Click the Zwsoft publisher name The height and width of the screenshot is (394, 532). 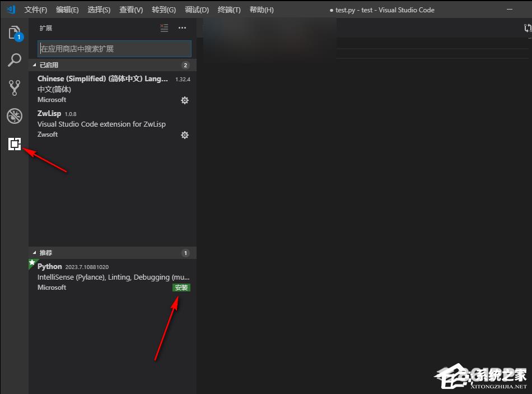click(48, 135)
